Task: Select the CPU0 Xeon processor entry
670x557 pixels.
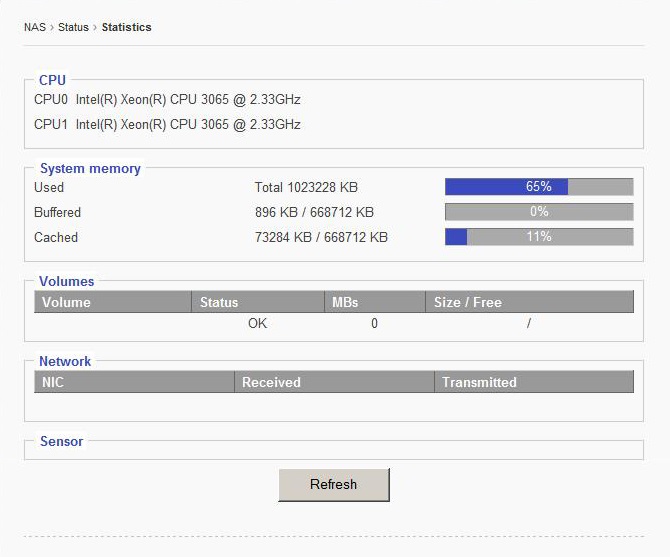Action: tap(167, 100)
